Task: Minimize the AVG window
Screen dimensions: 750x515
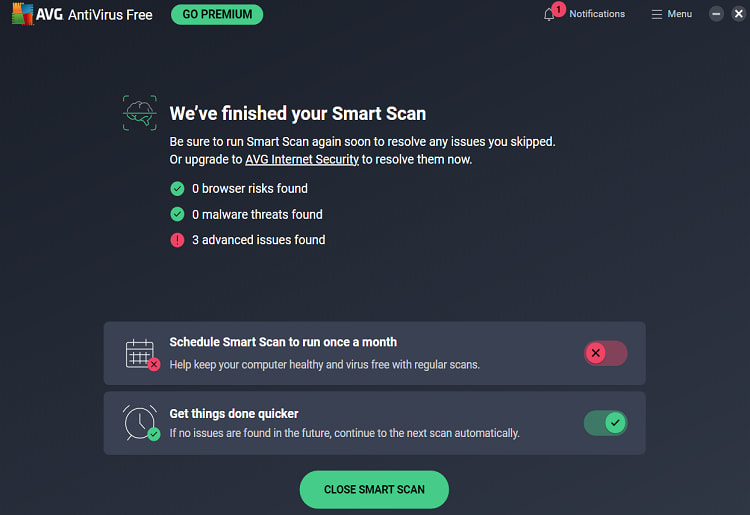Action: (716, 14)
